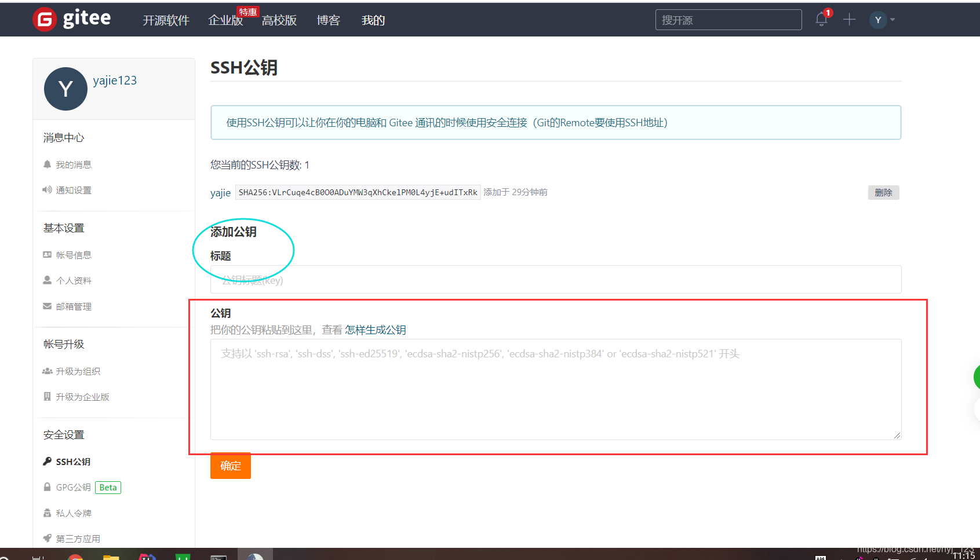The height and width of the screenshot is (560, 980).
Task: Click the yajie key name
Action: point(220,193)
